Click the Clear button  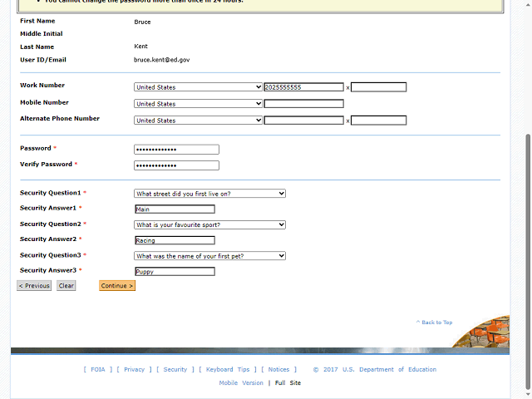pyautogui.click(x=66, y=286)
